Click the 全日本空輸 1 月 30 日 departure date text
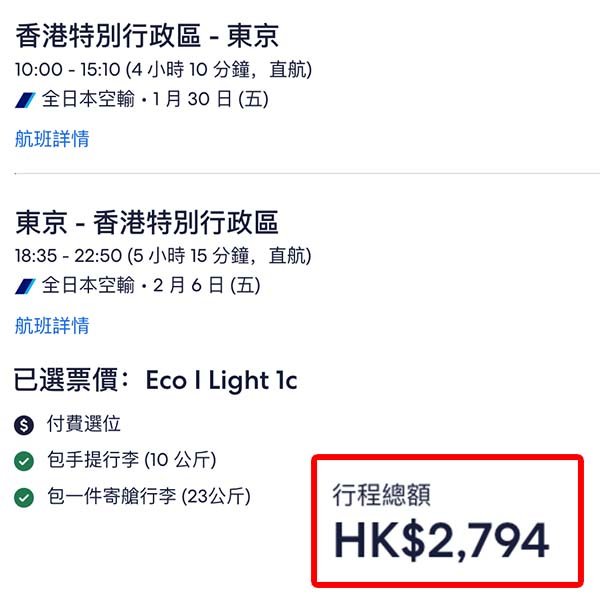The image size is (600, 600). point(155,100)
